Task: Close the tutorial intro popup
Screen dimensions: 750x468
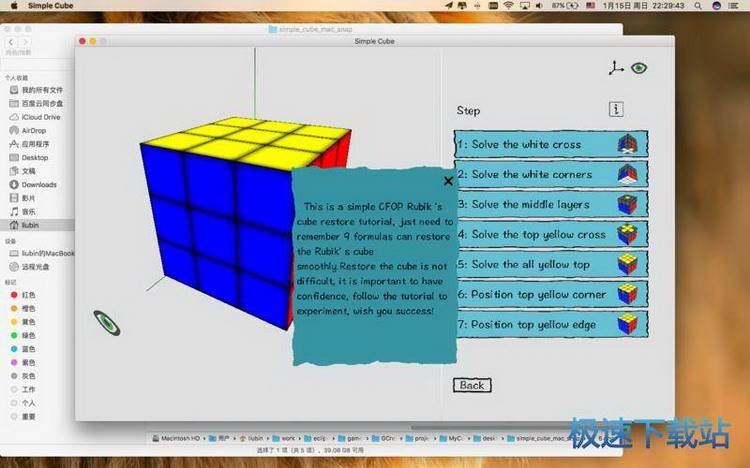Action: point(448,181)
